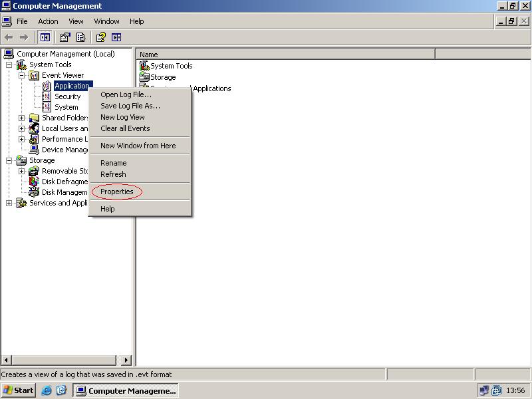Click the System Tools icon in the right pane
Image resolution: width=532 pixels, height=399 pixels.
143,66
